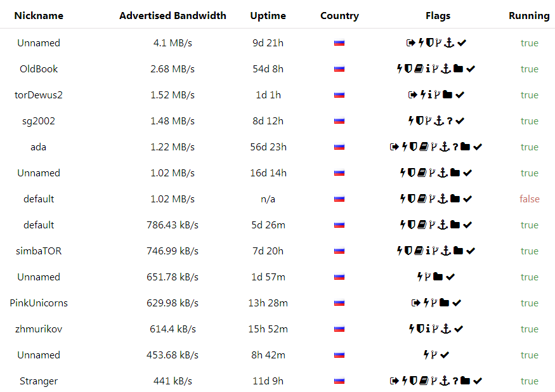Click the Named 'i' icon in zhmurikov row
Image resolution: width=555 pixels, height=392 pixels.
(x=428, y=329)
